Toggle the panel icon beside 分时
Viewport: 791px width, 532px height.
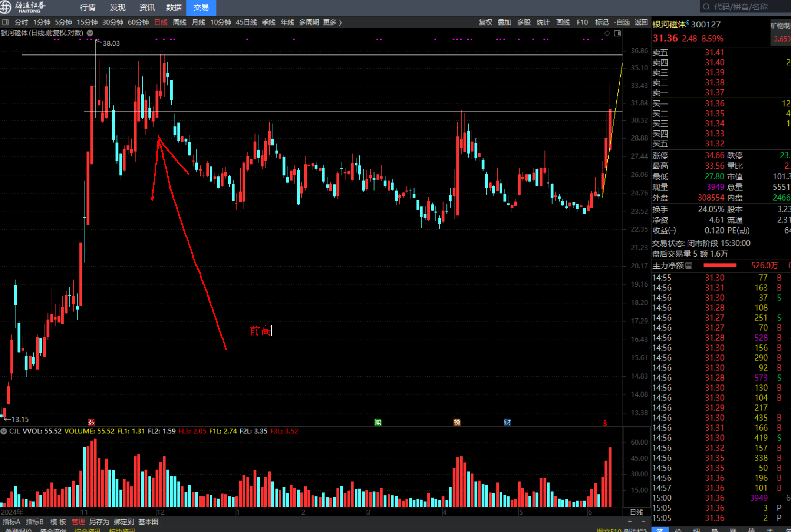[x=5, y=22]
